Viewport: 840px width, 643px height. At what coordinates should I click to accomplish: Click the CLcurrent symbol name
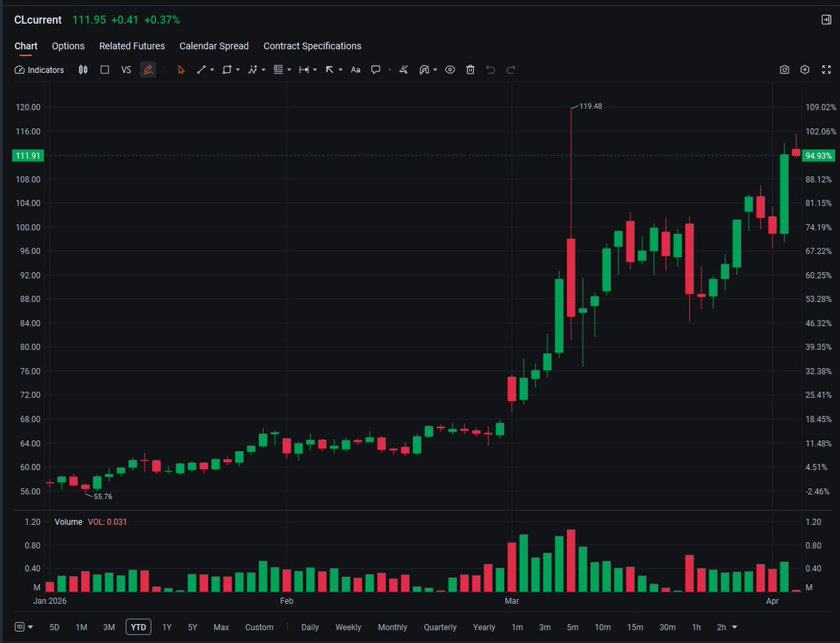tap(38, 20)
